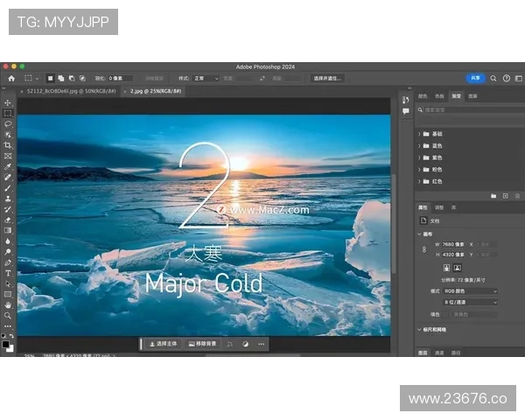Open the comments panel icon
The image size is (525, 420).
(405, 111)
